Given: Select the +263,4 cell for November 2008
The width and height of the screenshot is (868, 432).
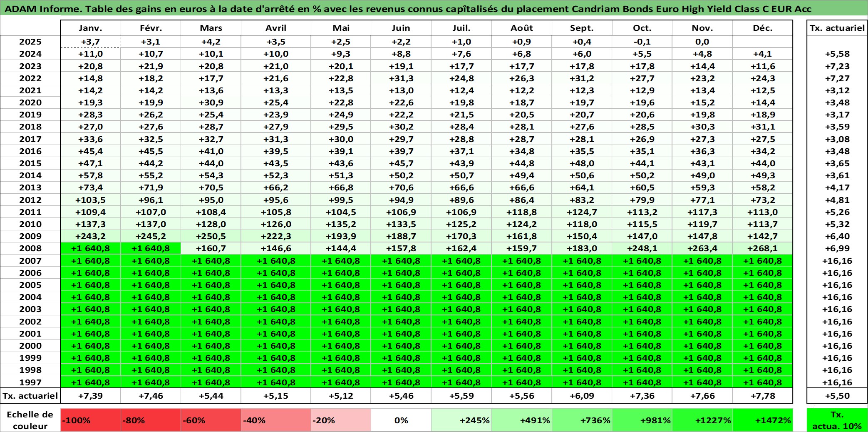Looking at the screenshot, I should coord(702,248).
